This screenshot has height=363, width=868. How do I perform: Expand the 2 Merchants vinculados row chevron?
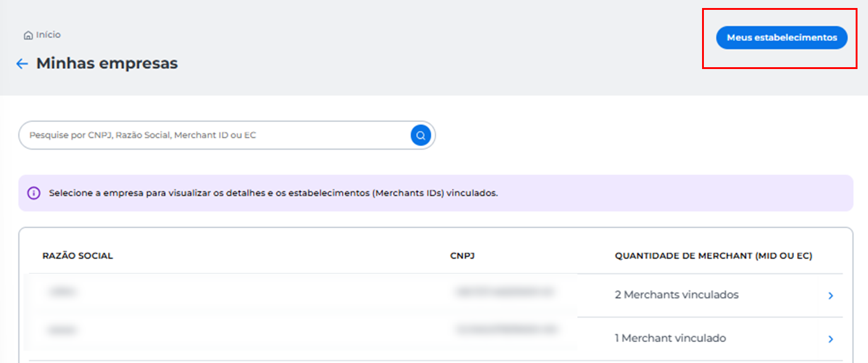[830, 296]
